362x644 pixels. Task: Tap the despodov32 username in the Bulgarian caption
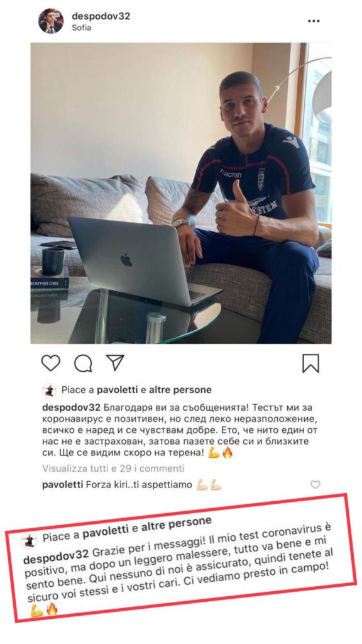71,408
